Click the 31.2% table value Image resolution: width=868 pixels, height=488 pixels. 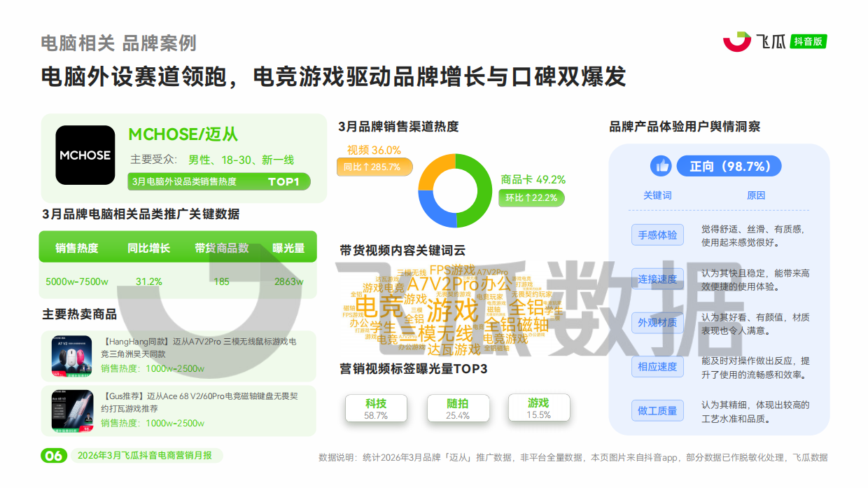[149, 281]
